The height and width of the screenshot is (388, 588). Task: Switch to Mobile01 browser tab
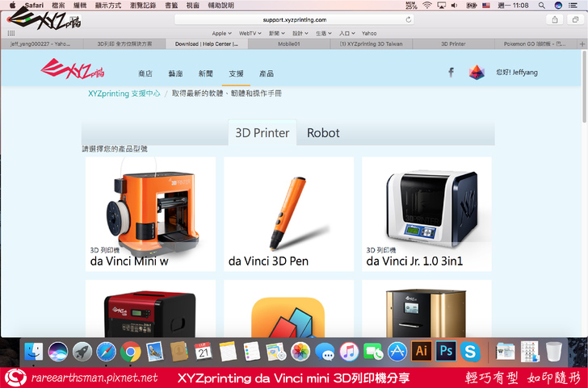pos(289,44)
